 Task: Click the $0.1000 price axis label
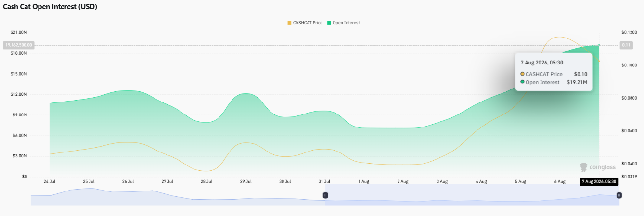click(x=629, y=65)
